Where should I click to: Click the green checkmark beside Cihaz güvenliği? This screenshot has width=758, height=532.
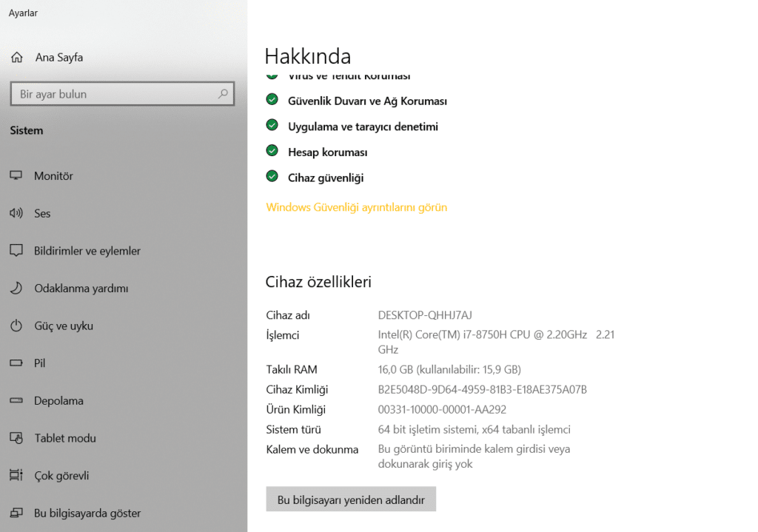tap(272, 178)
